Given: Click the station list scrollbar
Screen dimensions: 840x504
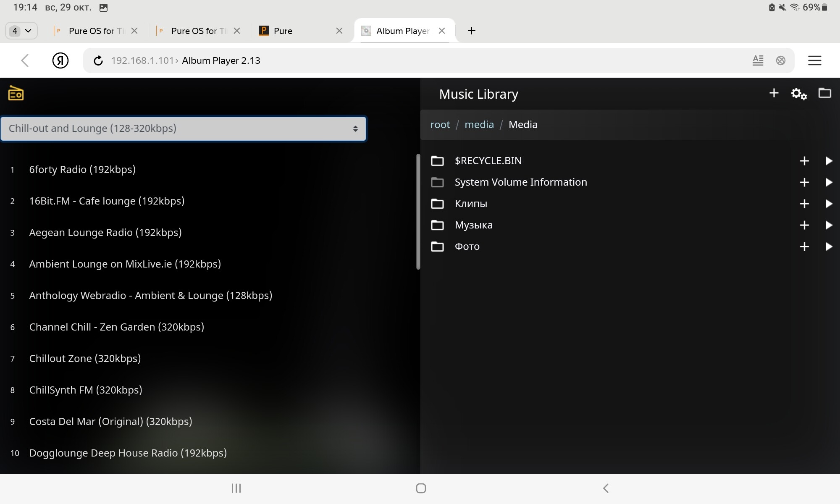Looking at the screenshot, I should pyautogui.click(x=418, y=212).
